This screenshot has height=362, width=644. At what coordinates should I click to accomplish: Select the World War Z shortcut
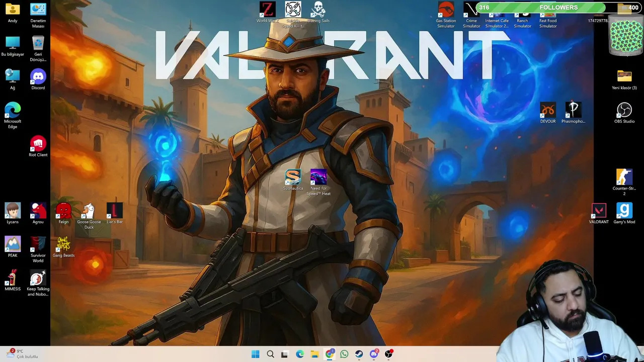click(267, 13)
